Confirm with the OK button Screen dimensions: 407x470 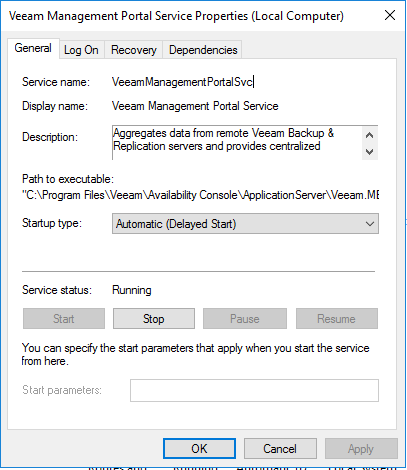coord(199,449)
